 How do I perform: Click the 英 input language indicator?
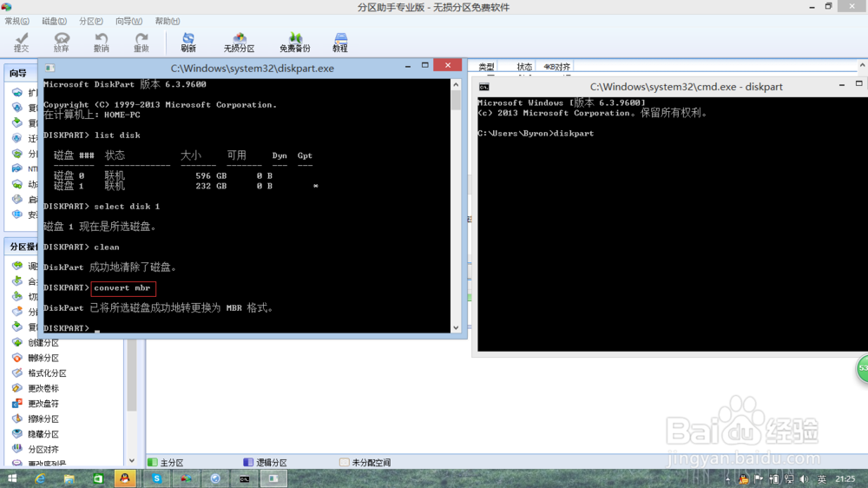coord(821,479)
